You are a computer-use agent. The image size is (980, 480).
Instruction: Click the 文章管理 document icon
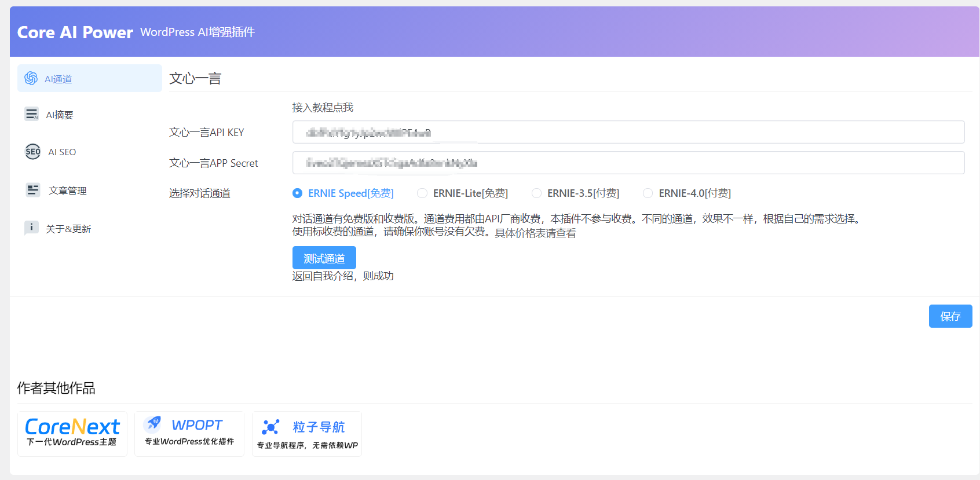(x=33, y=190)
